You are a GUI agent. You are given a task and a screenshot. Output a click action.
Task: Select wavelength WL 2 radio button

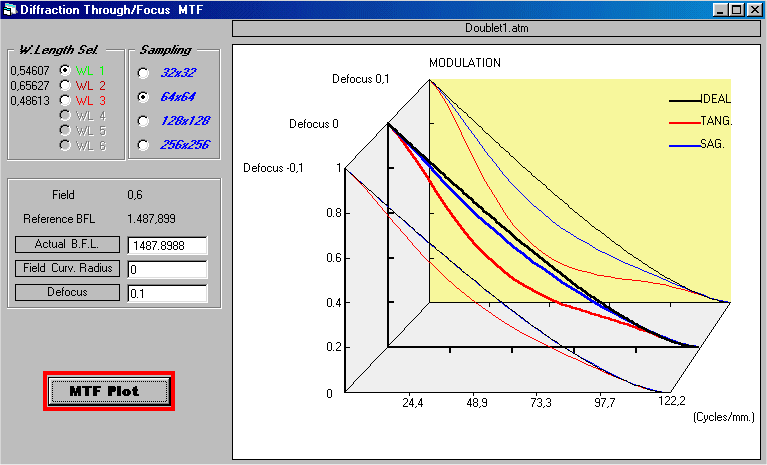click(65, 86)
